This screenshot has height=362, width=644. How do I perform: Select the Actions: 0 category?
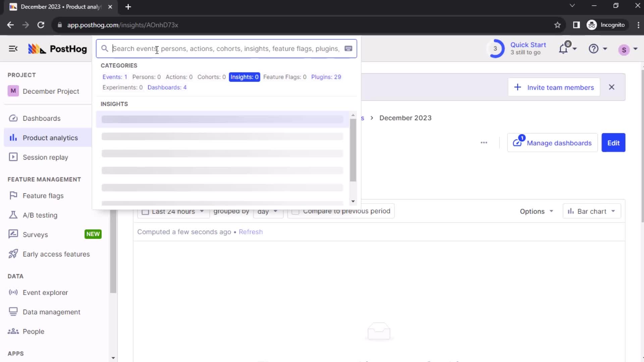(x=179, y=77)
